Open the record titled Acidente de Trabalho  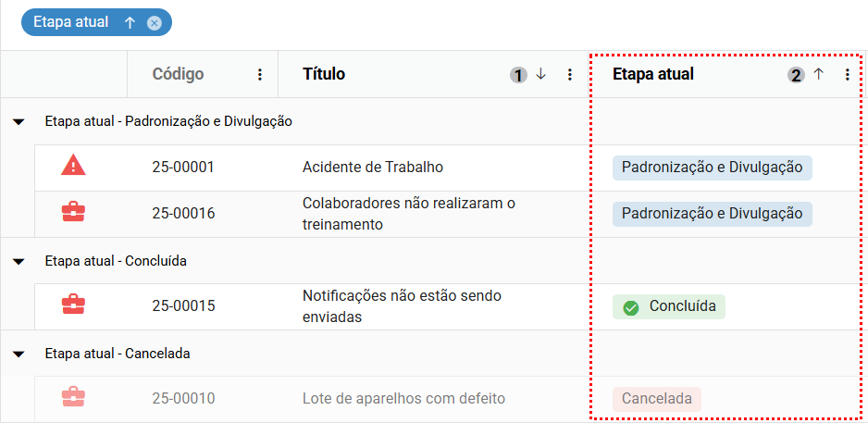coord(373,168)
